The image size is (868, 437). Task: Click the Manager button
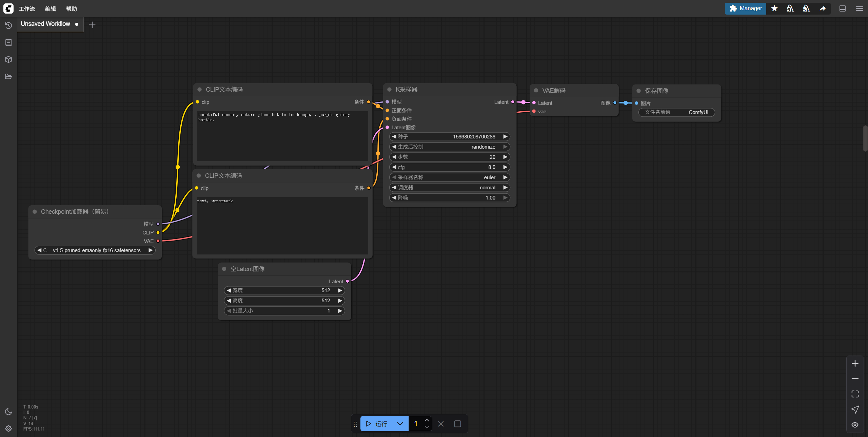tap(745, 8)
